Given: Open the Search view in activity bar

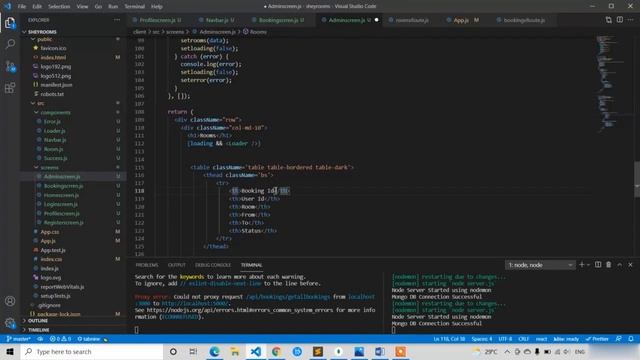Looking at the screenshot, I should (x=10, y=44).
